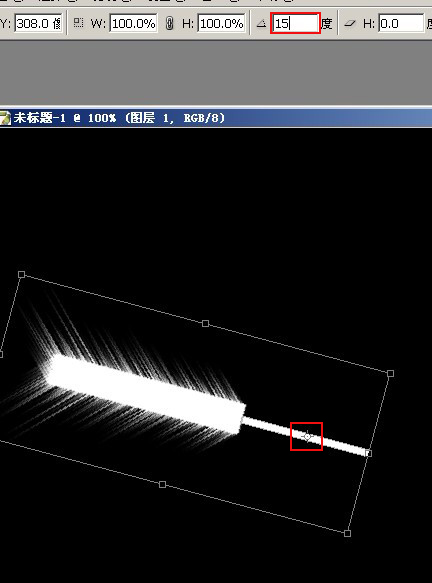
Task: Click the horizontal skew icon
Action: 349,24
